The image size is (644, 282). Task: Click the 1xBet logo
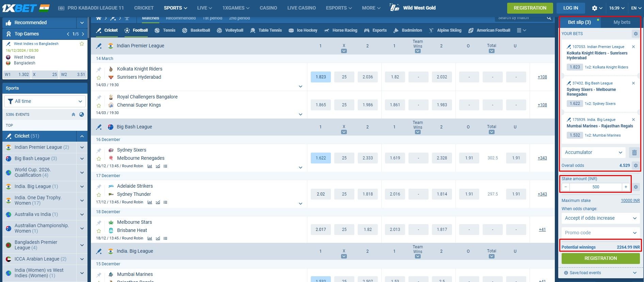[x=20, y=8]
